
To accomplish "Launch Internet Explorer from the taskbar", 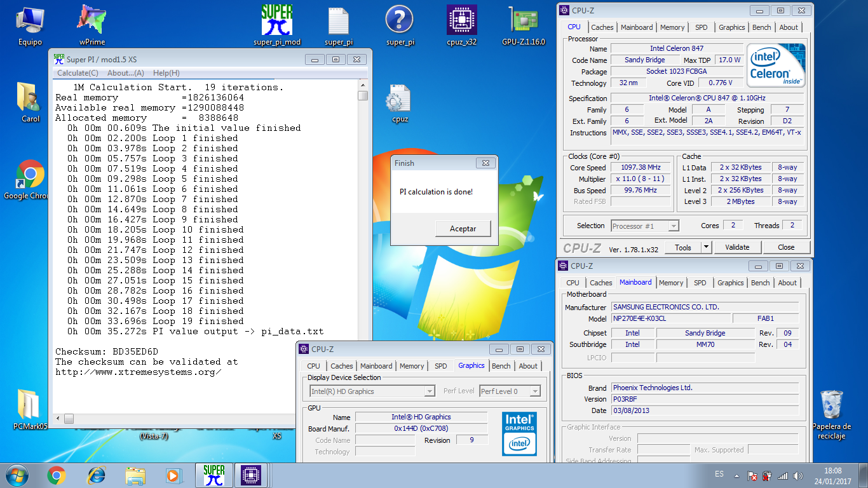I will [96, 475].
